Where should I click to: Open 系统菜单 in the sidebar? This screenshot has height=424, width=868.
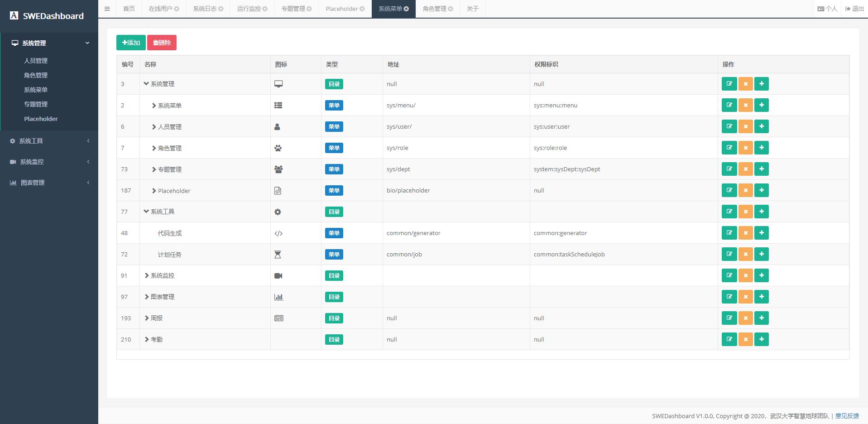click(36, 90)
